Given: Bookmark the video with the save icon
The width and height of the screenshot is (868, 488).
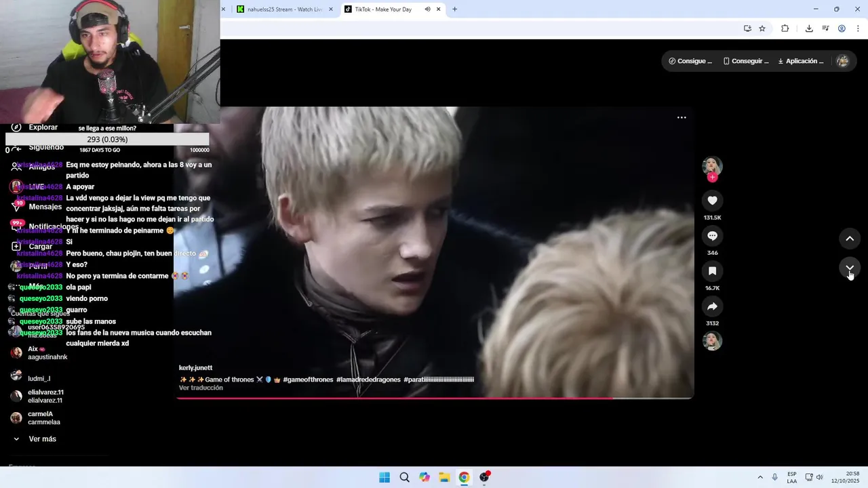Looking at the screenshot, I should point(712,271).
